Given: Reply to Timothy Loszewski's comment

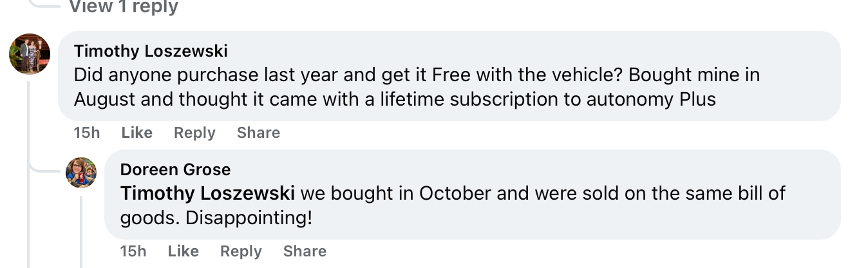Looking at the screenshot, I should [194, 133].
